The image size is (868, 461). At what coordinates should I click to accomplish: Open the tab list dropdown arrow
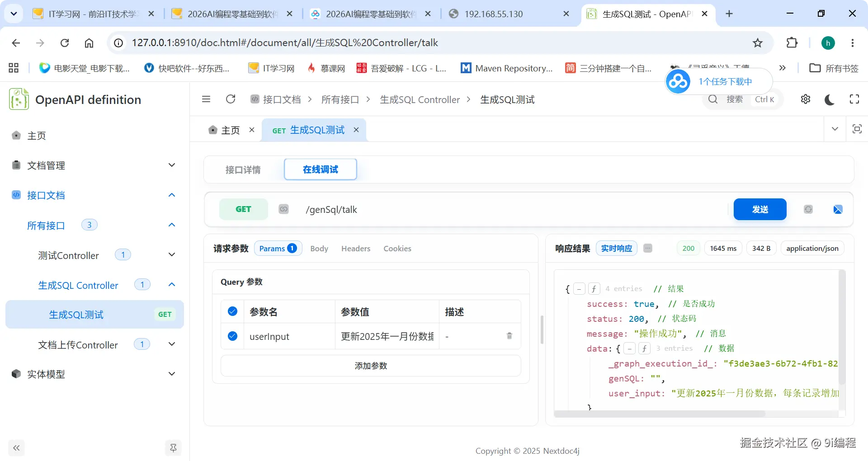(x=835, y=129)
